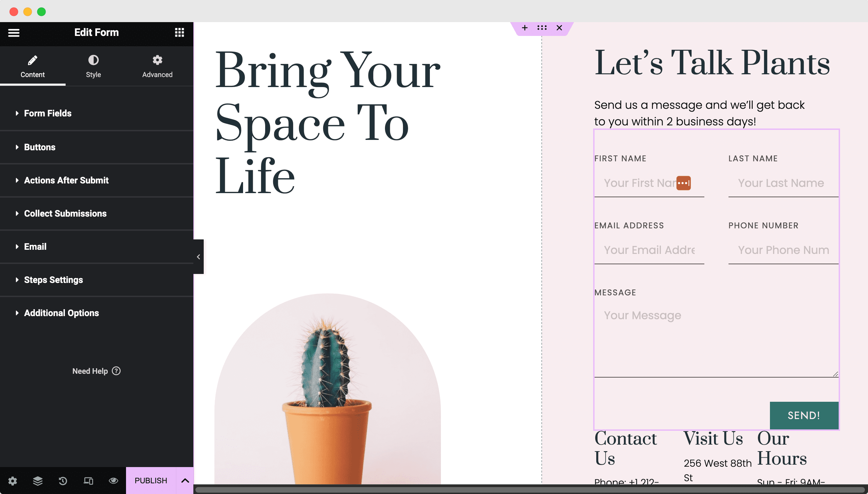The width and height of the screenshot is (868, 494).
Task: Expand the Form Fields section
Action: tap(48, 113)
